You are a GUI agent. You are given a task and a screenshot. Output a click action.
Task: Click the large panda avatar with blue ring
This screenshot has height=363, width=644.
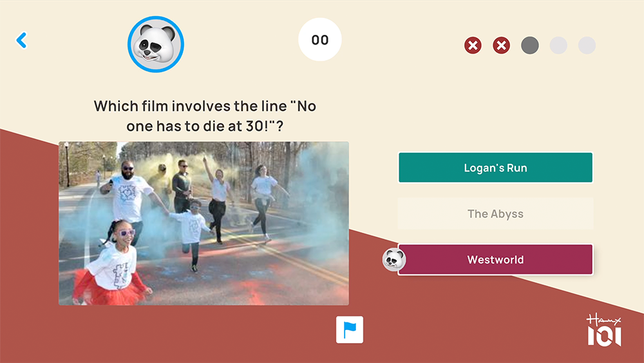pyautogui.click(x=156, y=44)
